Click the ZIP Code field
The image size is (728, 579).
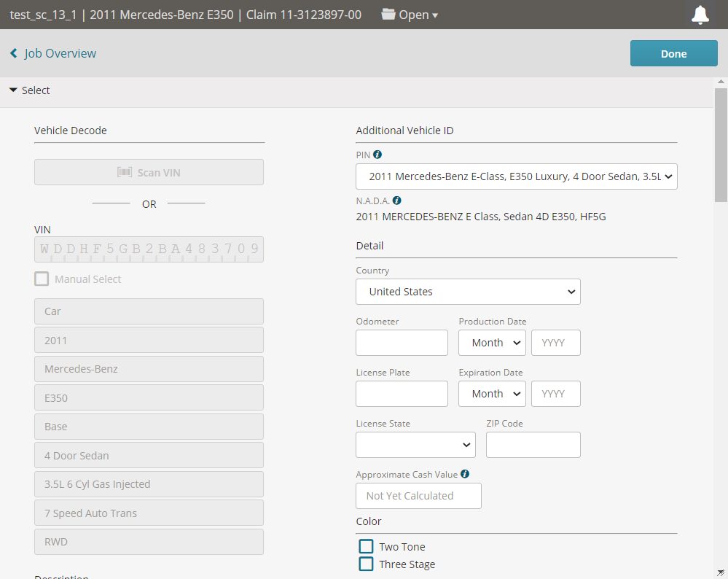coord(533,445)
